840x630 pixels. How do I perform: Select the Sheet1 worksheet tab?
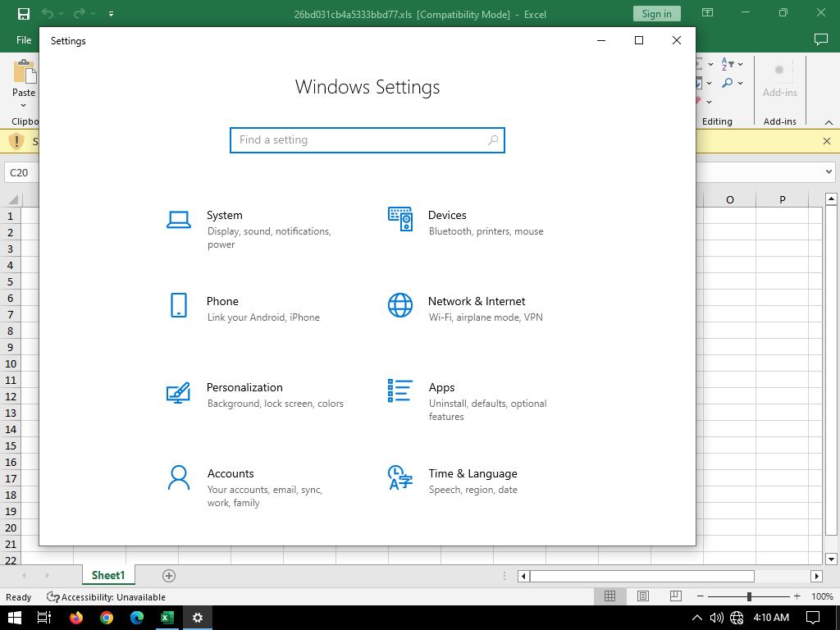coord(107,575)
